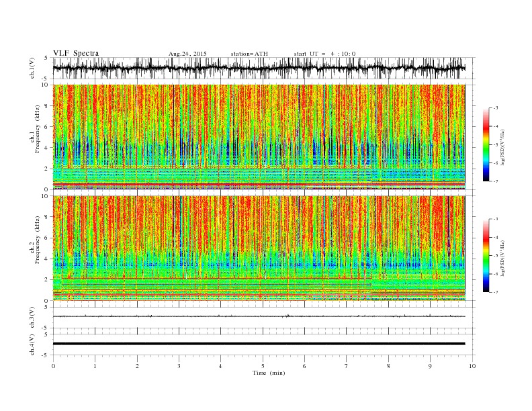
Task: Click the "8" tick on the time axis
Action: tap(388, 366)
